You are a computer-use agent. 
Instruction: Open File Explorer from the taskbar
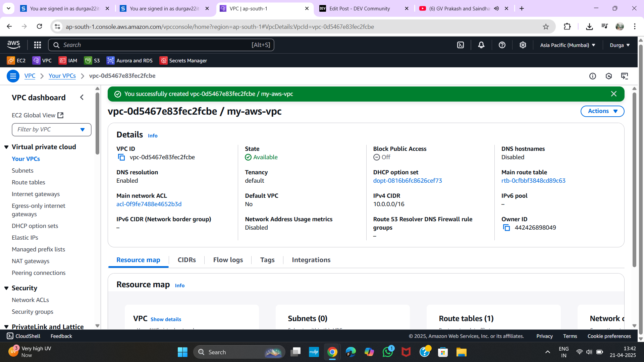[x=461, y=352]
